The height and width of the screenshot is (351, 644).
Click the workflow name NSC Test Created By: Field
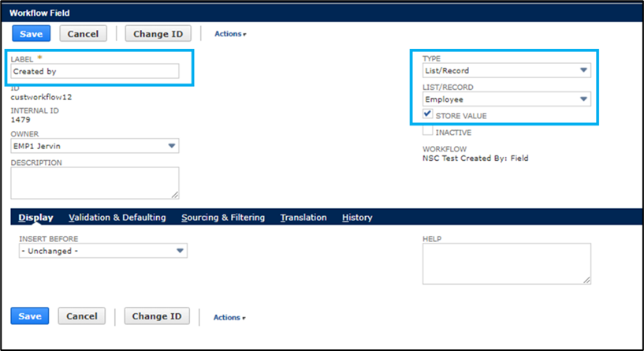pos(475,159)
